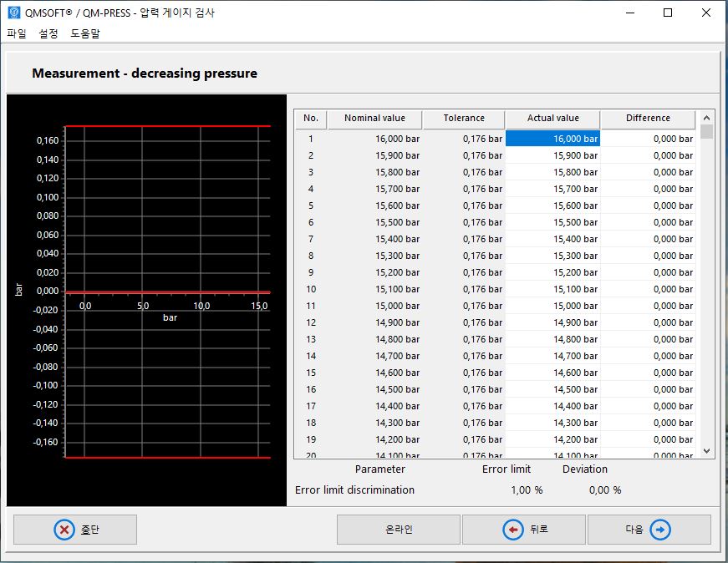Image resolution: width=728 pixels, height=563 pixels.
Task: Click the 0,00 % deviation value
Action: 605,490
